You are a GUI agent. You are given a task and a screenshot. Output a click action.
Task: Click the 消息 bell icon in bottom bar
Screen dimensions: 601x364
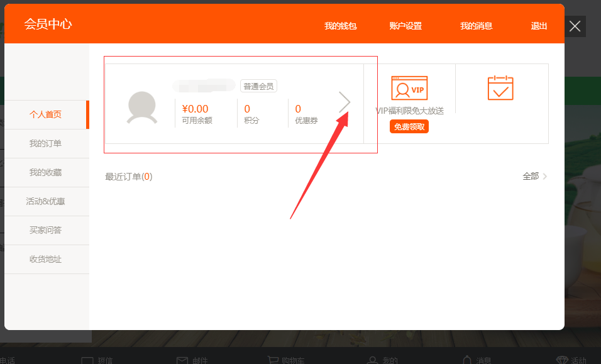466,360
